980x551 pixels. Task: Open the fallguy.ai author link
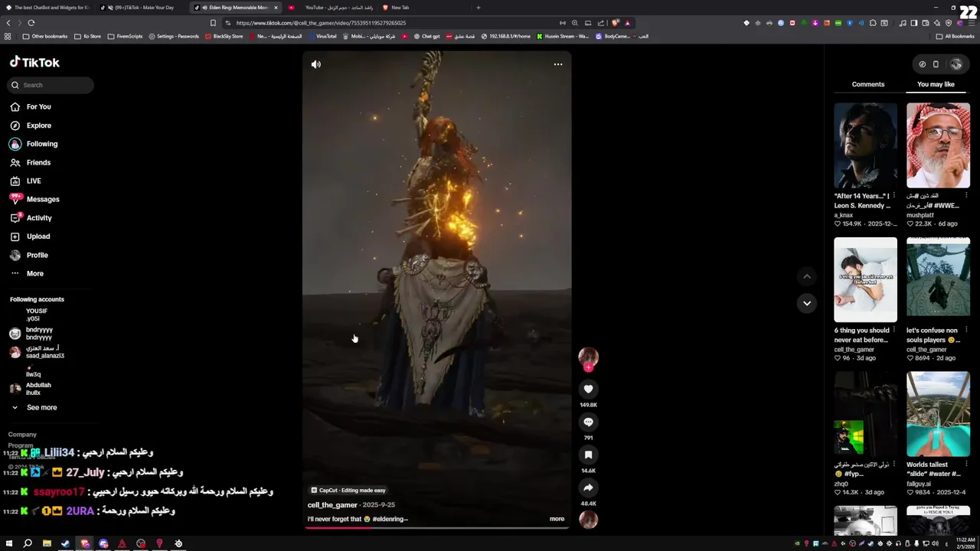[920, 484]
